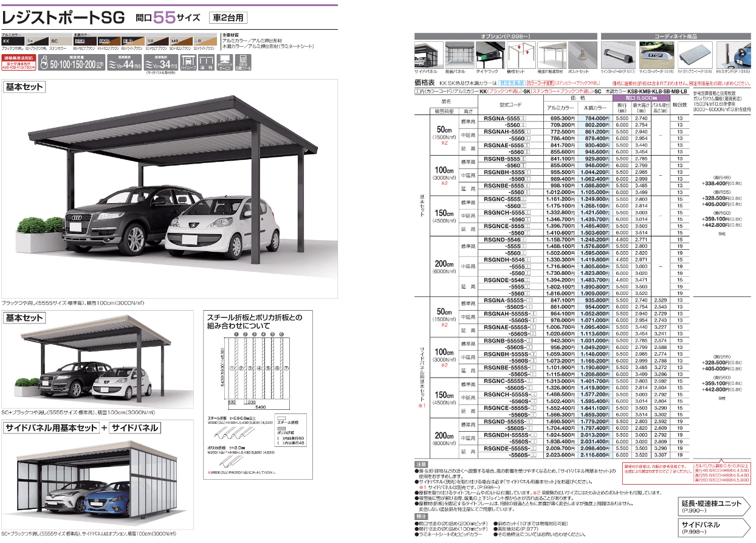Viewport: 756px width, 543px height.
Task: Click the price 695,300円
Action: pyautogui.click(x=562, y=118)
